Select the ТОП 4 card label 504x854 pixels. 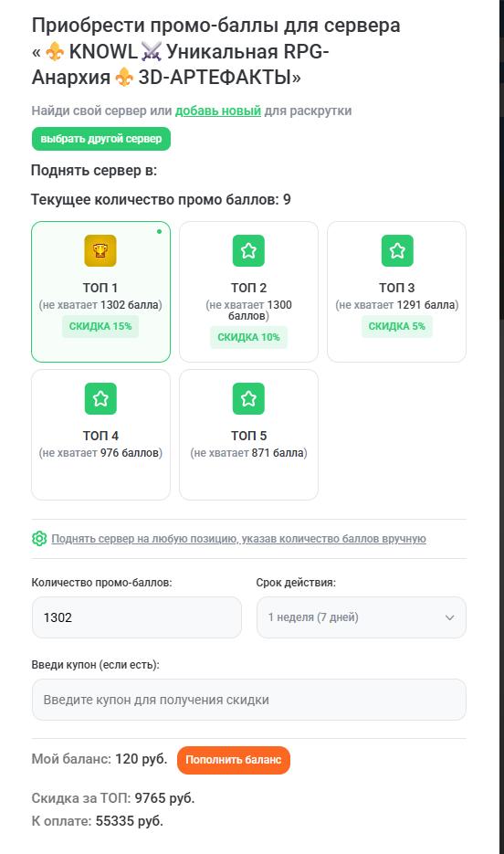pyautogui.click(x=100, y=436)
